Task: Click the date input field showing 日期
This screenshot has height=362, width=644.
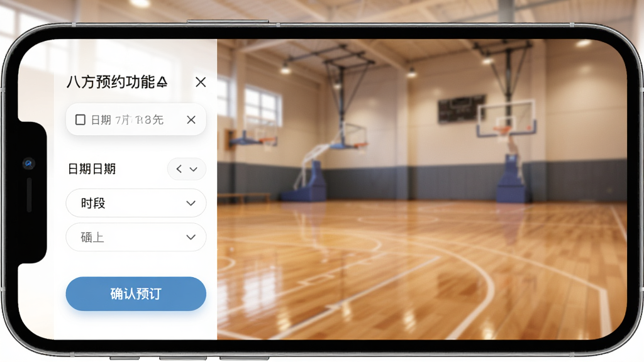Action: [x=136, y=119]
